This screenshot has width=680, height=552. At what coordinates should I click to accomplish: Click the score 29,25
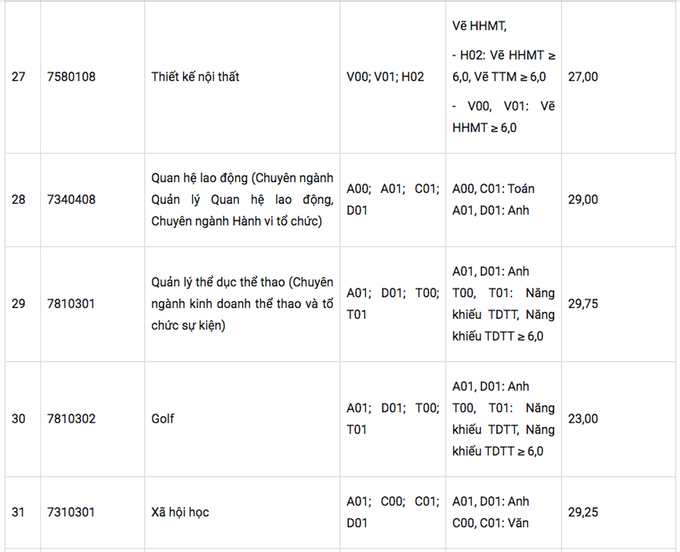pyautogui.click(x=583, y=512)
